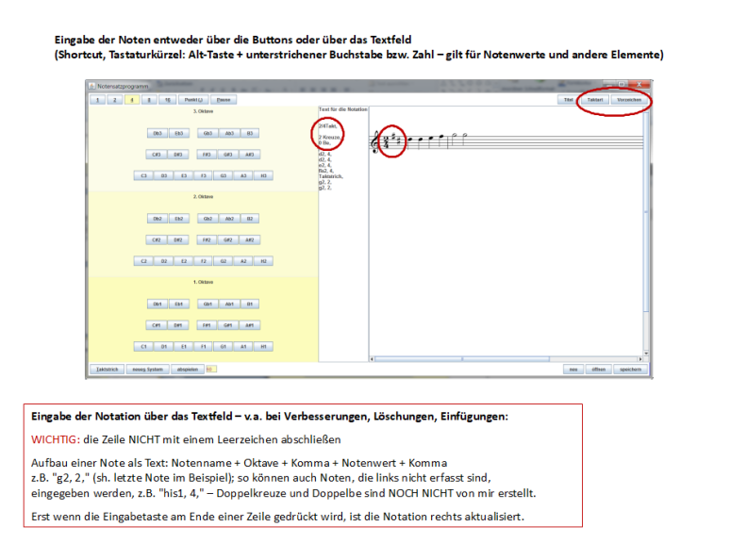Insert a rest with the Pause button
Image resolution: width=747 pixels, height=560 pixels.
224,99
